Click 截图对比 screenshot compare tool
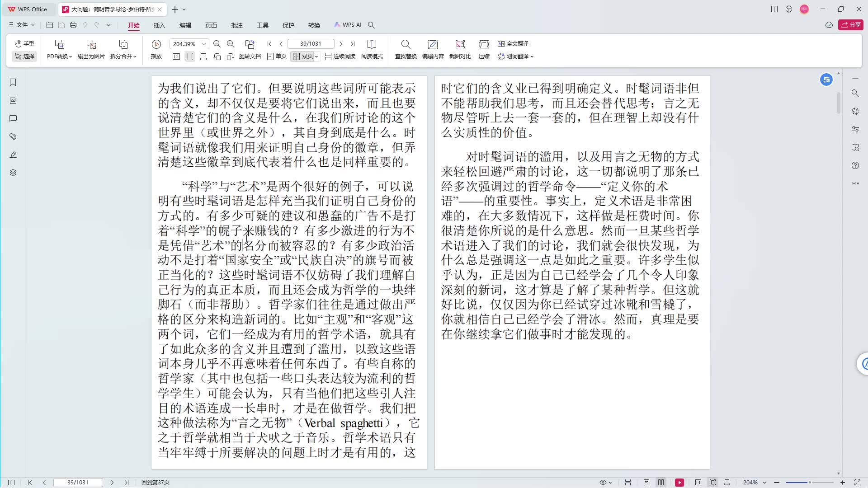Image resolution: width=868 pixels, height=488 pixels. pyautogui.click(x=460, y=49)
